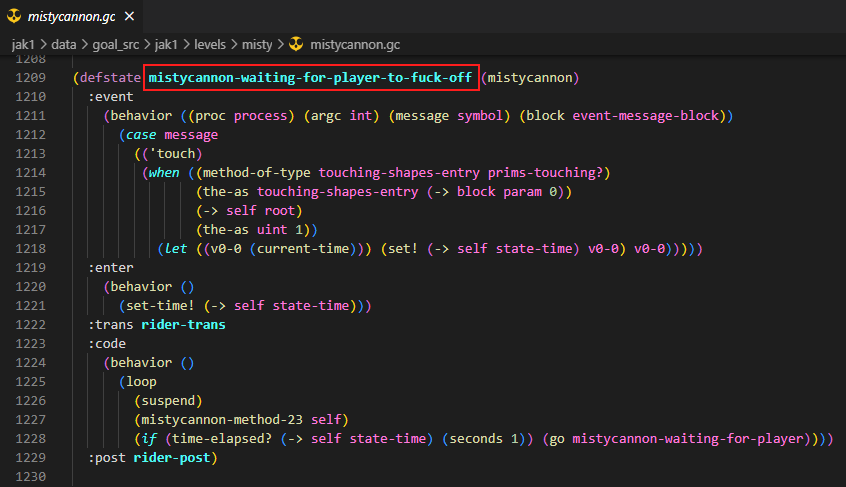This screenshot has height=487, width=846.
Task: Click the touching-shapes-entry type on line 1214
Action: point(399,173)
